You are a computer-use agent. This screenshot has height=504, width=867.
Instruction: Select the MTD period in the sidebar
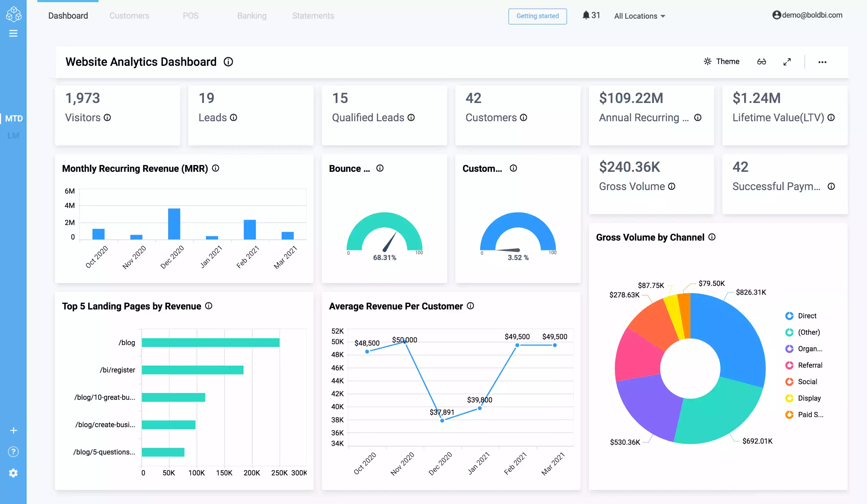tap(14, 118)
